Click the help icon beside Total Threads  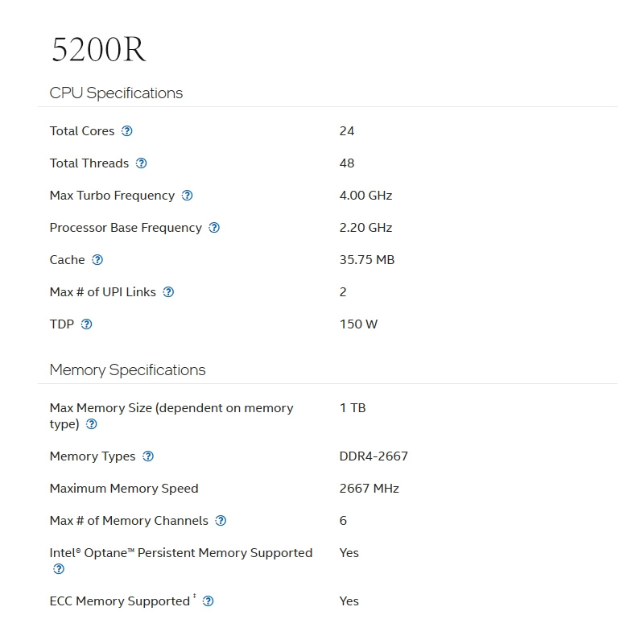(142, 163)
